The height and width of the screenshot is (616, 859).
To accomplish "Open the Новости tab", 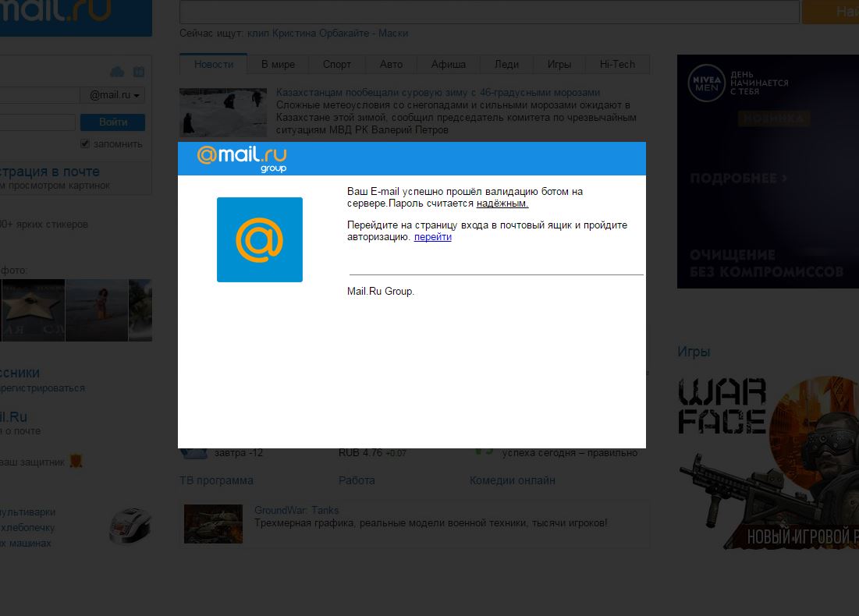I will (214, 64).
